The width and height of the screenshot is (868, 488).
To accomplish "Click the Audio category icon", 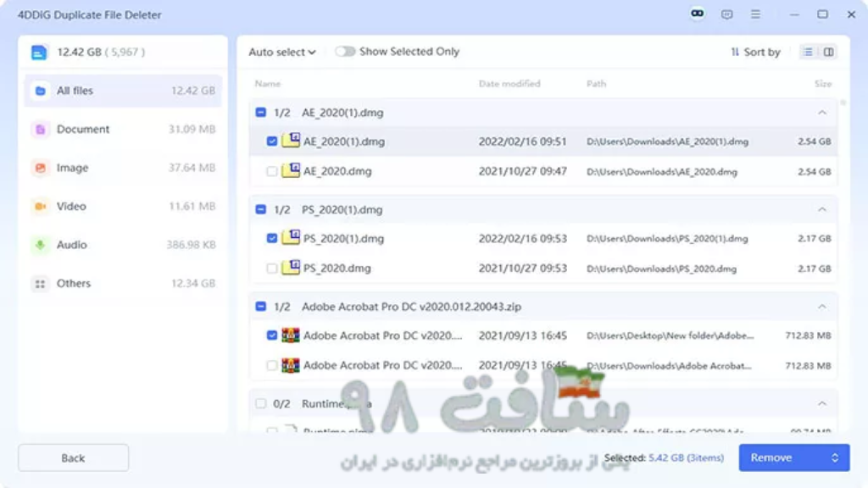I will (40, 245).
